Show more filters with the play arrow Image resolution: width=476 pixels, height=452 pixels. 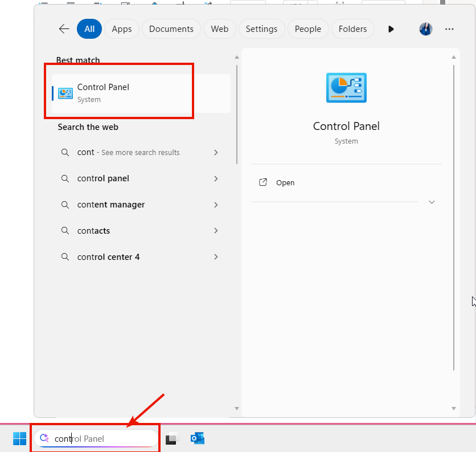pos(391,29)
